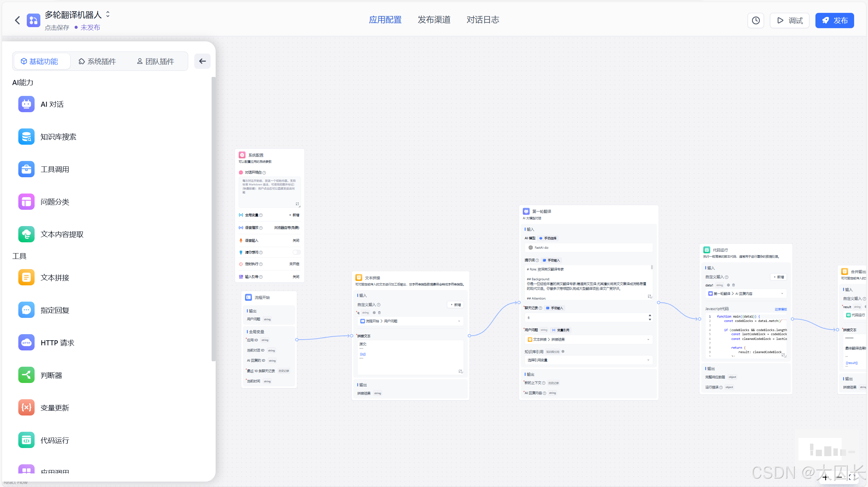Screen dimensions: 868x487
Task: Open the 发布渠道 tab
Action: pos(434,20)
